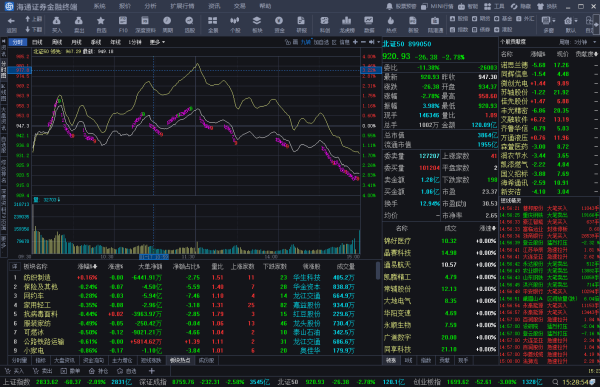This screenshot has height=387, width=600.
Task: Sort by 涨速 column in stock list
Action: click(488, 229)
